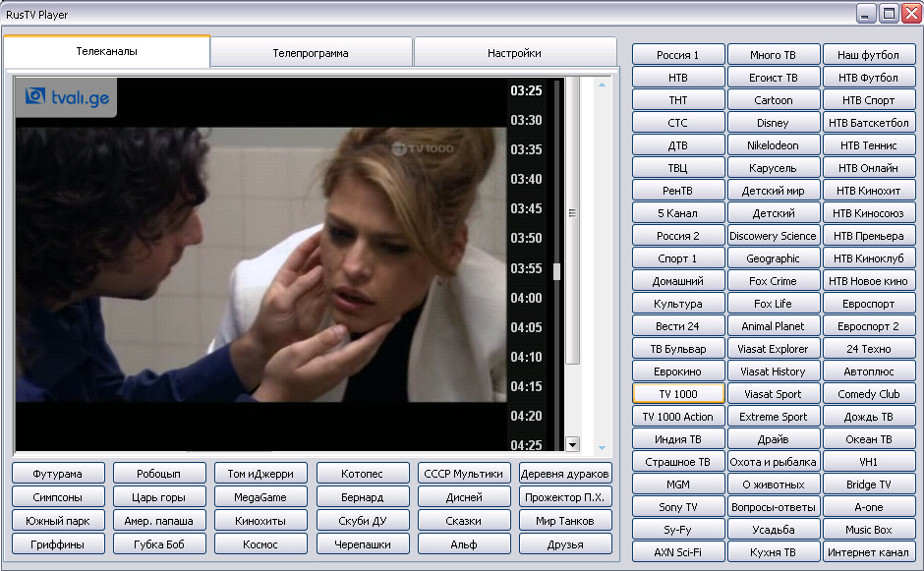Select the Телеканалы tab
The image size is (924, 571).
(x=106, y=52)
